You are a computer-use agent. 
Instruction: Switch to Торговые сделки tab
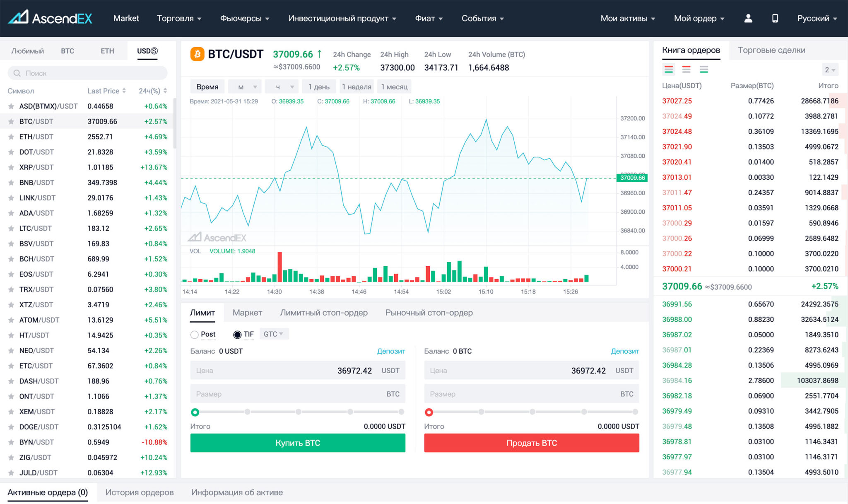point(771,50)
